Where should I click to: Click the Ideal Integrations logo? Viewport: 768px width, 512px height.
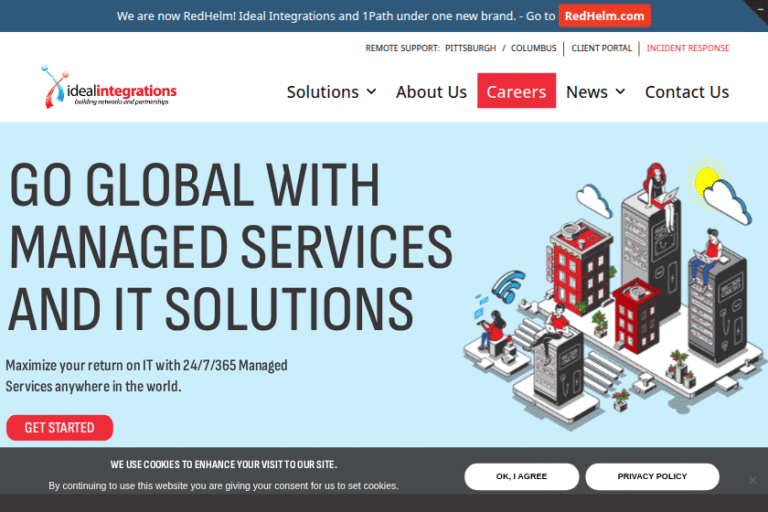pos(108,88)
